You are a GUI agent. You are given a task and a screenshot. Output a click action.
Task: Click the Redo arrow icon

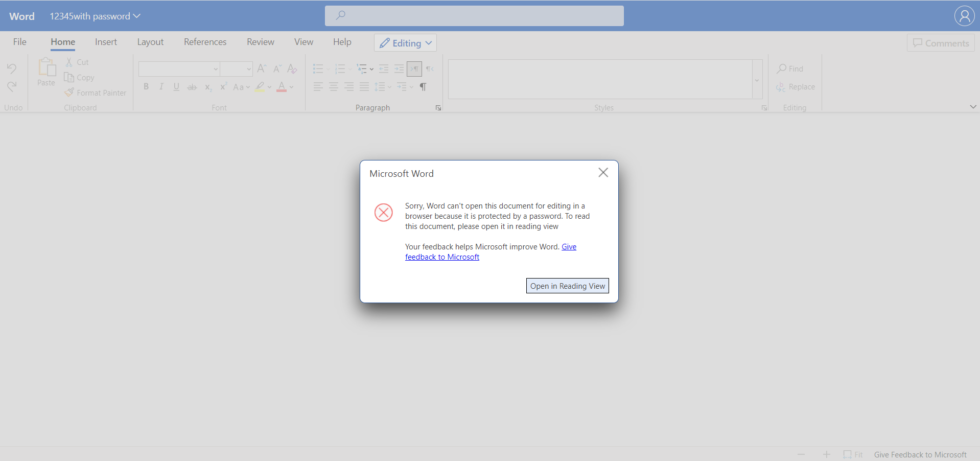click(x=12, y=86)
